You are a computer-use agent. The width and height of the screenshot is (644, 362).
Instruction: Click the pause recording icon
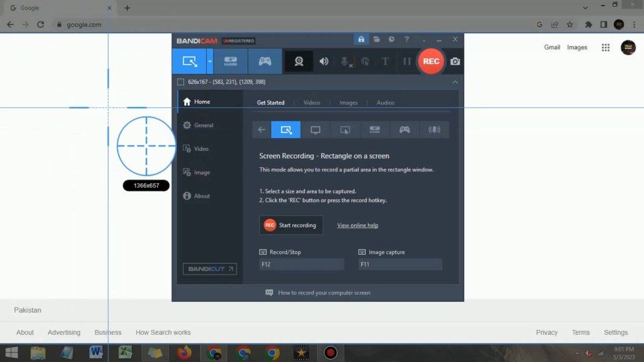[x=407, y=62]
